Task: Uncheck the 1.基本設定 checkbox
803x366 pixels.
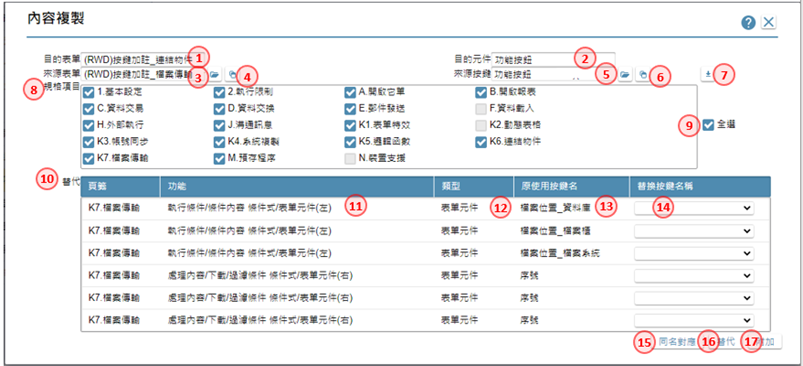Action: click(88, 93)
